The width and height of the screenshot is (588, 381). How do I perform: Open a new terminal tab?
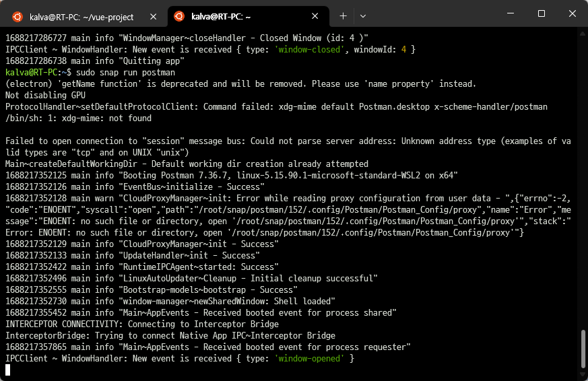(343, 16)
